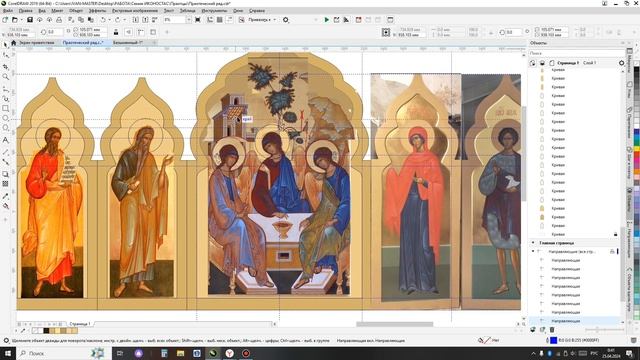640x360 pixels.
Task: Click the green Launch arrow icon
Action: [327, 20]
